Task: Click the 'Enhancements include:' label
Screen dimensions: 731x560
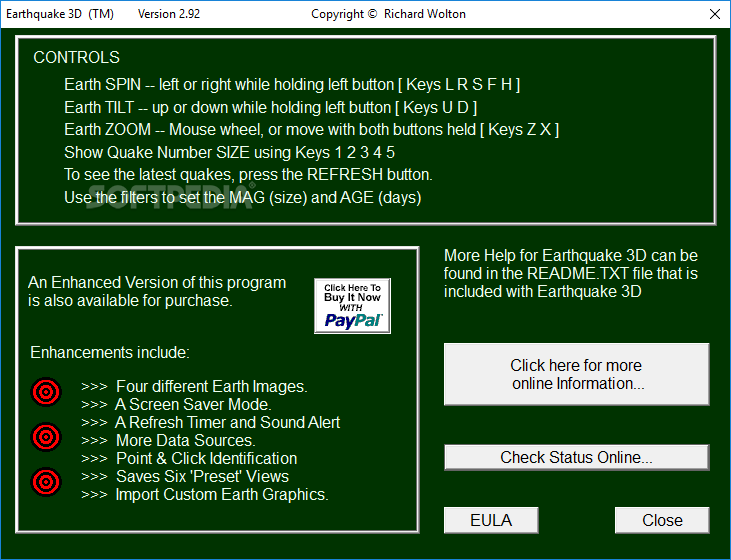Action: tap(110, 353)
